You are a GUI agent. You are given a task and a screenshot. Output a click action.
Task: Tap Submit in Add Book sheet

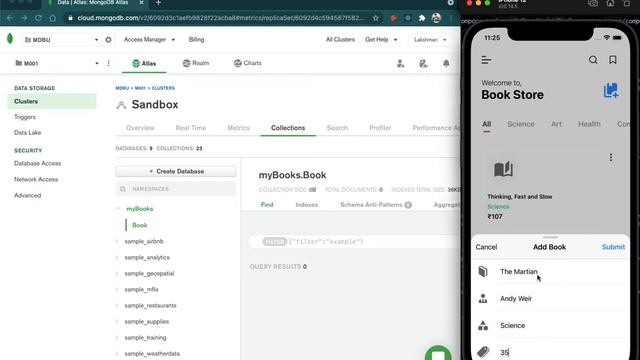point(613,247)
